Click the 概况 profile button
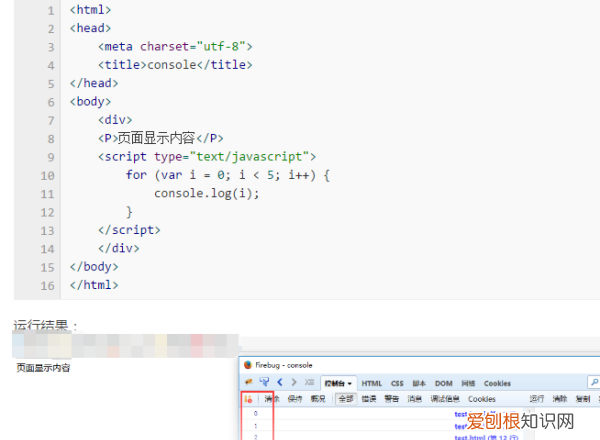This screenshot has height=440, width=600. pyautogui.click(x=318, y=399)
